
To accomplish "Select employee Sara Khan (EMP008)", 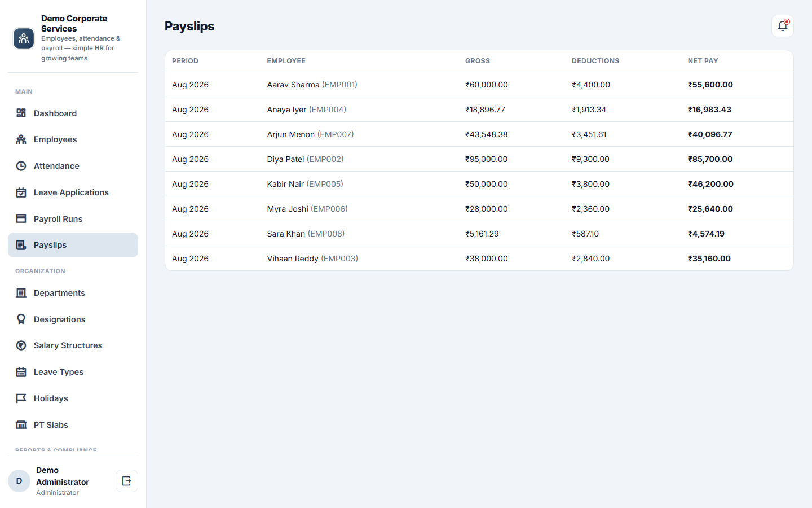I will pyautogui.click(x=306, y=234).
